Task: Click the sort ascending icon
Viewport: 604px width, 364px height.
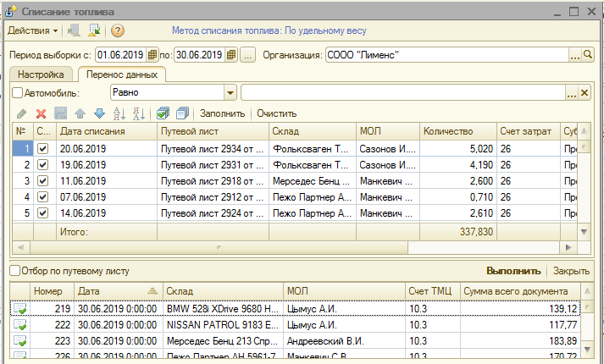Action: 119,113
